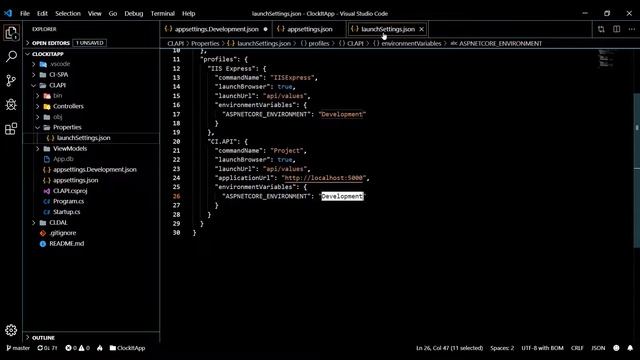Switch to appsettings.Development.json tab
This screenshot has height=360, width=640.
coord(216,29)
